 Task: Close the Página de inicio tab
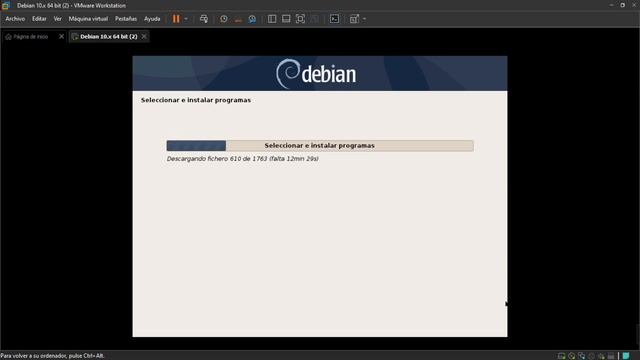tap(61, 36)
